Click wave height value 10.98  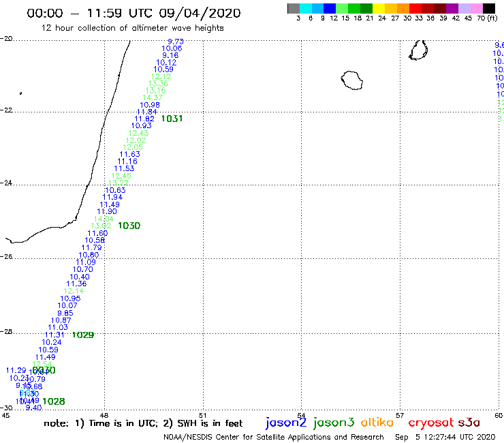click(150, 105)
